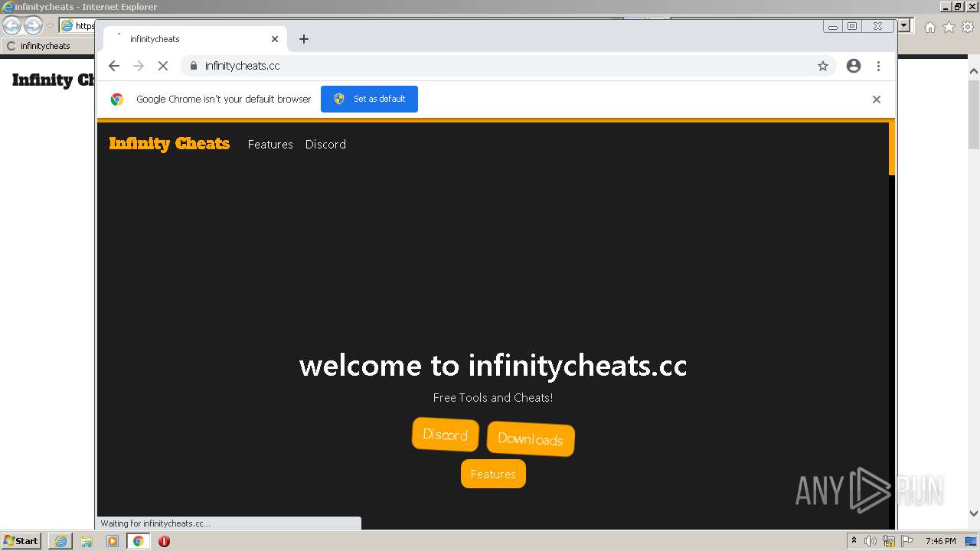Click the orange Features button

pyautogui.click(x=493, y=474)
